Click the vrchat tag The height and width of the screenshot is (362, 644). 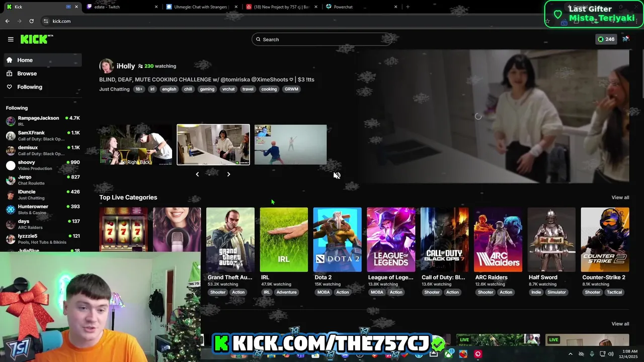point(228,89)
